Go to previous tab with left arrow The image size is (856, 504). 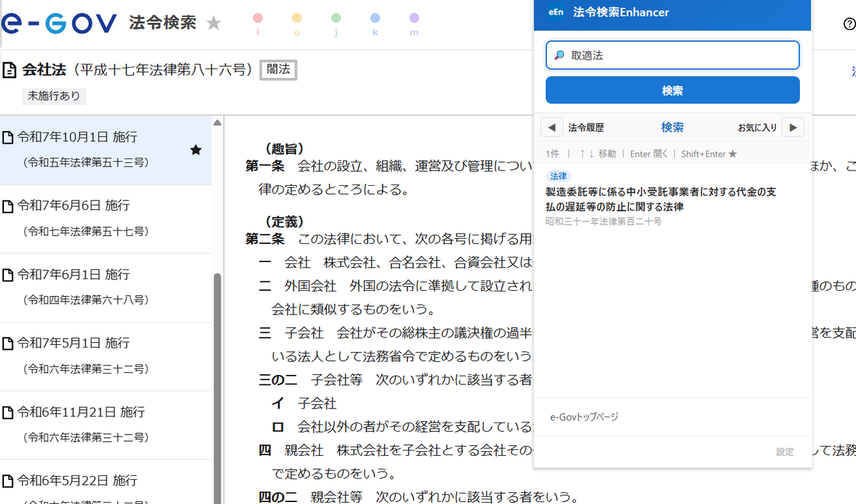click(x=552, y=127)
